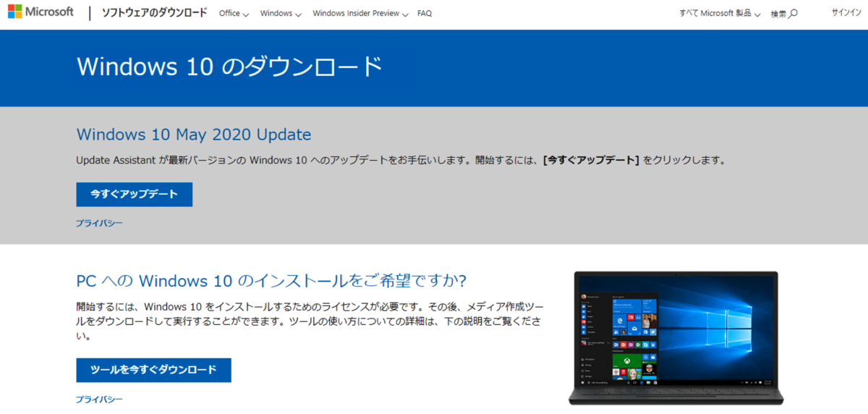
Task: Click heading PC への Windows 10 のインストールをご希望ですか?
Action: (x=271, y=281)
